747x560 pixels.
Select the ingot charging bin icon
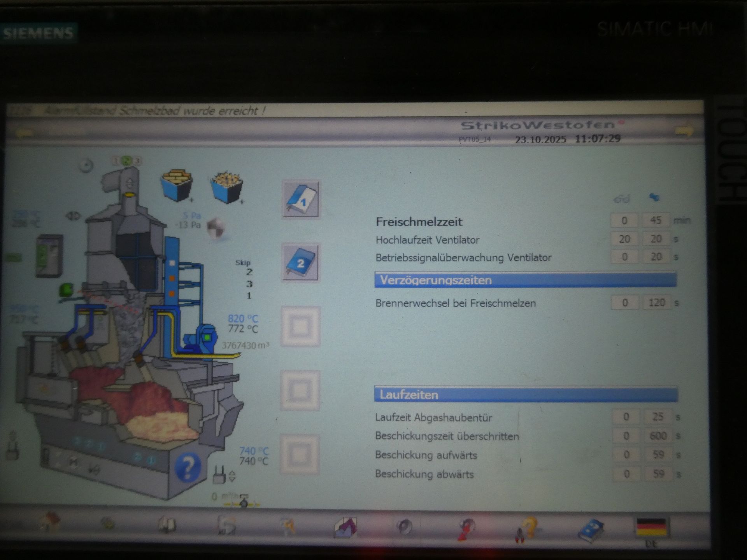click(177, 185)
